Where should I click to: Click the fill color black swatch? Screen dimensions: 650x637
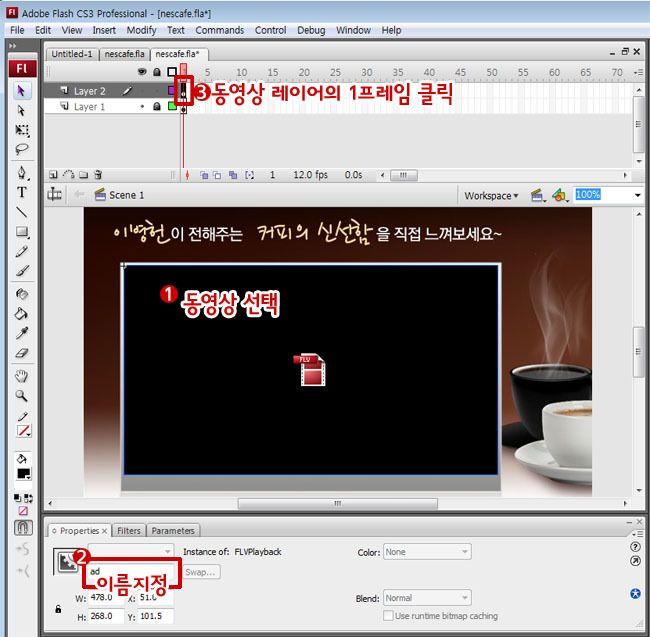(24, 474)
